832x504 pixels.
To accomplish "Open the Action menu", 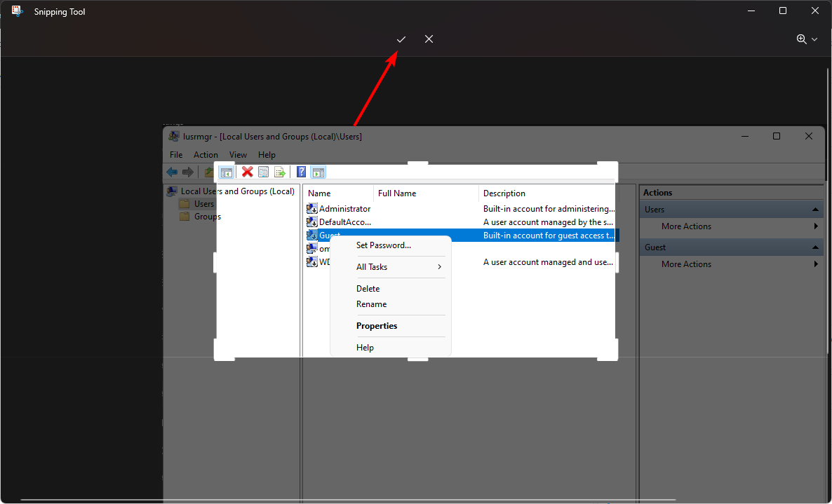I will 206,154.
